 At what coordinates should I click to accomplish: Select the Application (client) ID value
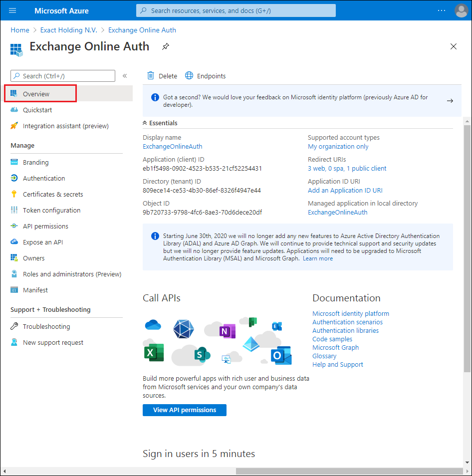click(202, 169)
